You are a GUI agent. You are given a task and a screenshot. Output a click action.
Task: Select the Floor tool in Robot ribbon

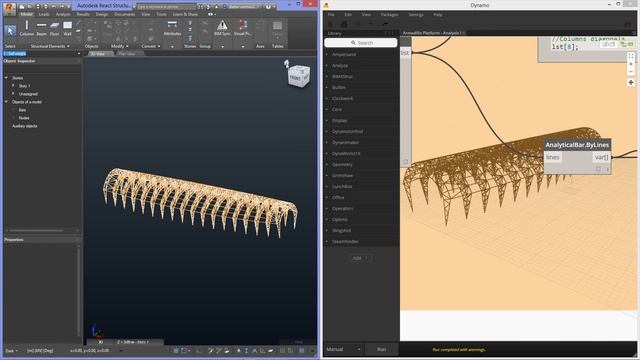point(54,28)
